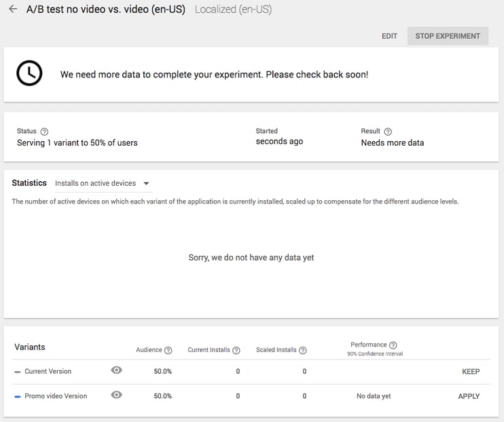Preview Promo video Version with eye icon
504x422 pixels.
pos(116,395)
